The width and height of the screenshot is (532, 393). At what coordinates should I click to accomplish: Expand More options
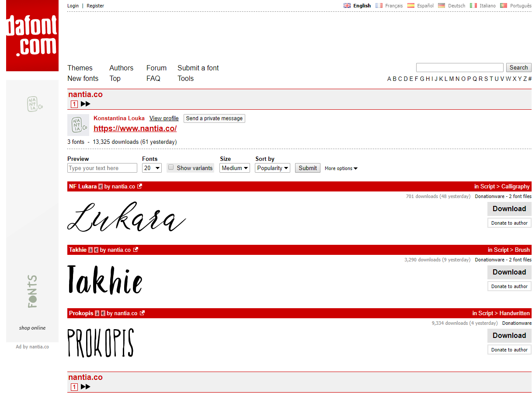click(x=341, y=168)
